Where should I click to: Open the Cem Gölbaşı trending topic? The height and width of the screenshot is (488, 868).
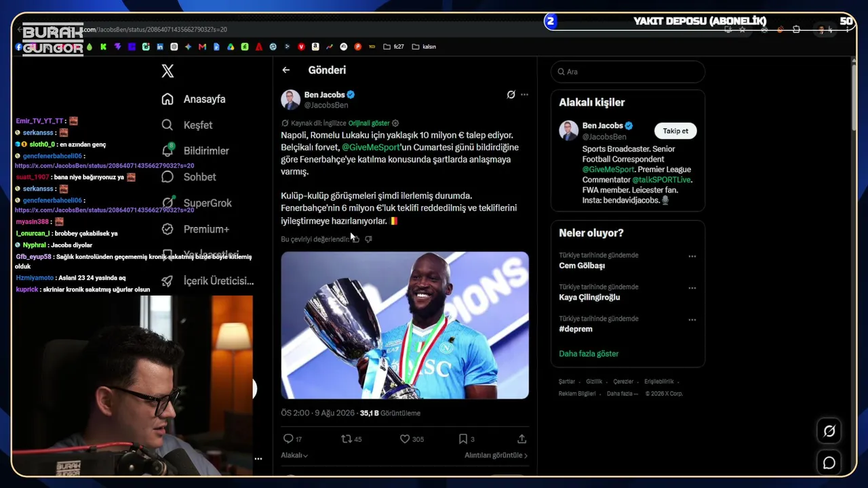coord(582,266)
